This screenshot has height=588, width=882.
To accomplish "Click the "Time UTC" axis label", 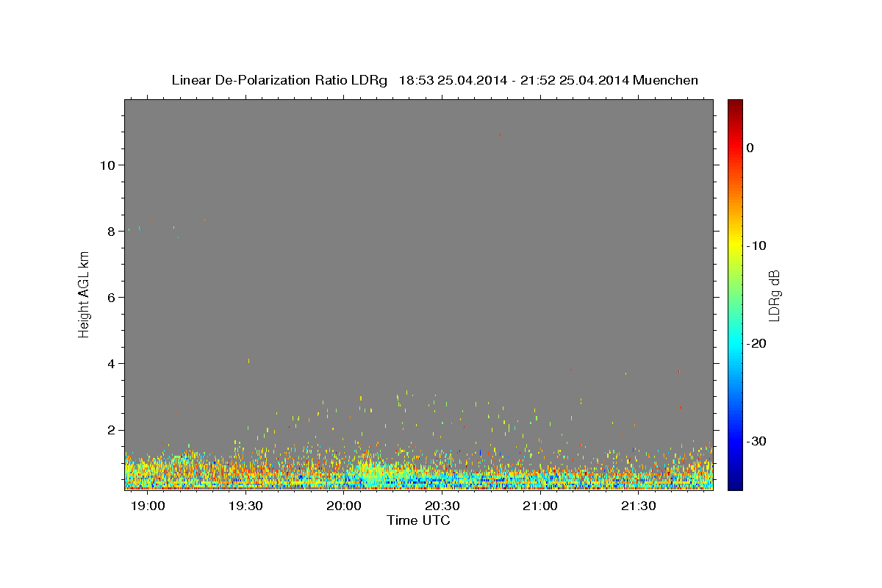I will (418, 520).
